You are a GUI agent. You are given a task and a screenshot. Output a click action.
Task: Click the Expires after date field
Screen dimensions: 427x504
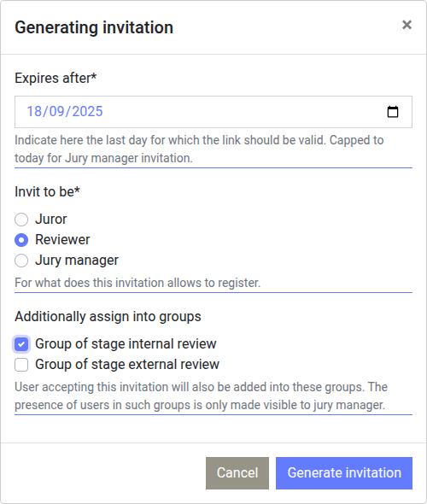coord(213,112)
